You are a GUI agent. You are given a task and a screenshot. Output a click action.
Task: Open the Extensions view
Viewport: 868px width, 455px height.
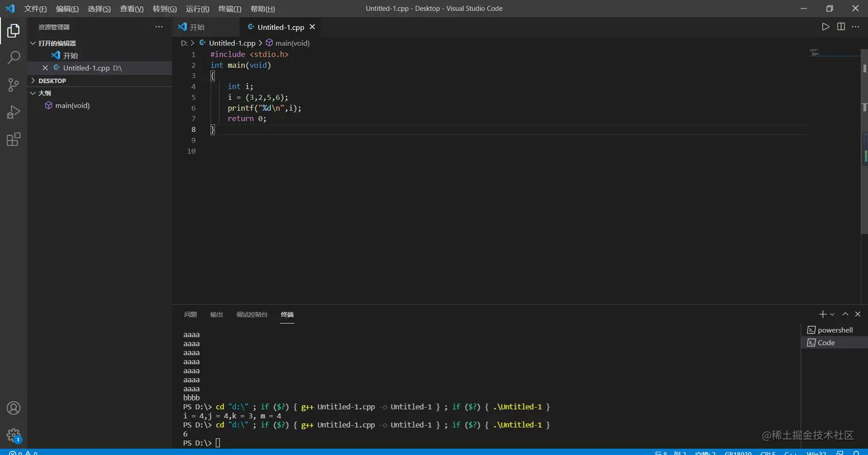click(13, 139)
